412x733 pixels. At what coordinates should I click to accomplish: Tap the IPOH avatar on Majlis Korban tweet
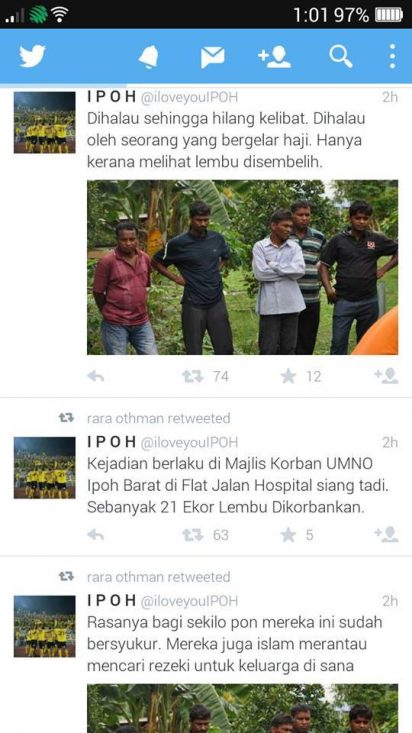[44, 467]
